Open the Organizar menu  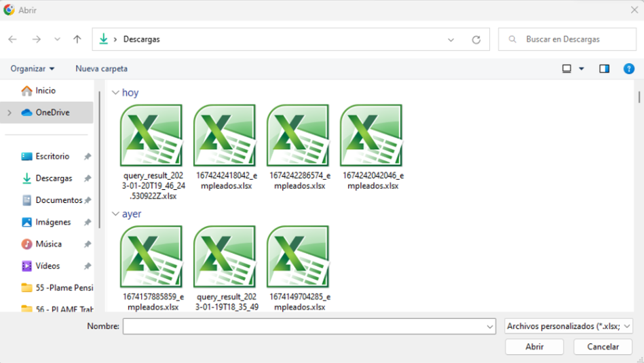(x=33, y=69)
